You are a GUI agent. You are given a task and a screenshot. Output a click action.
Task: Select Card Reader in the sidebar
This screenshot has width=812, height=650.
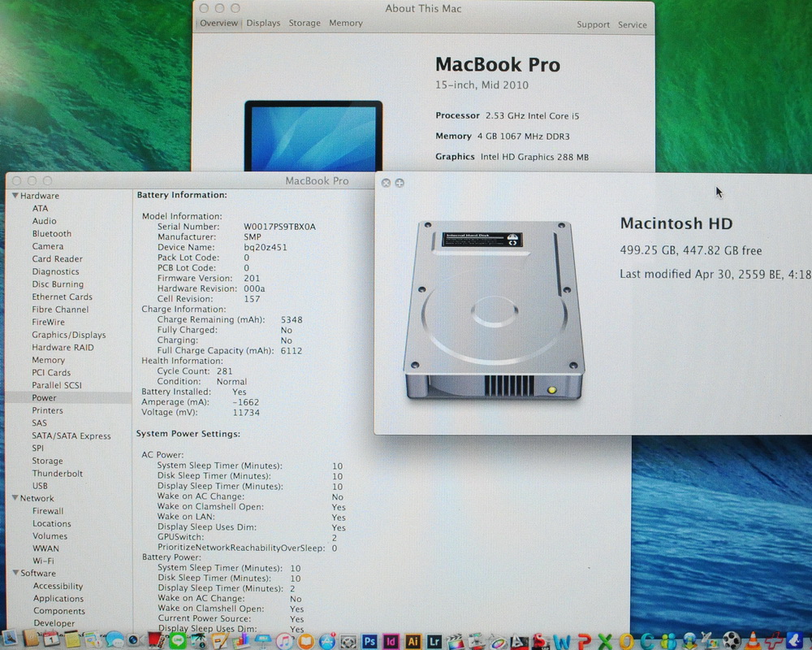click(x=57, y=258)
